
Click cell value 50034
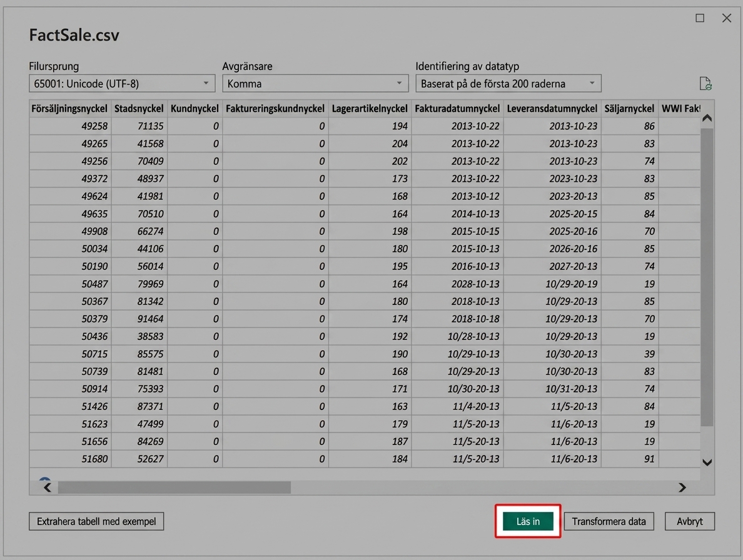[95, 249]
